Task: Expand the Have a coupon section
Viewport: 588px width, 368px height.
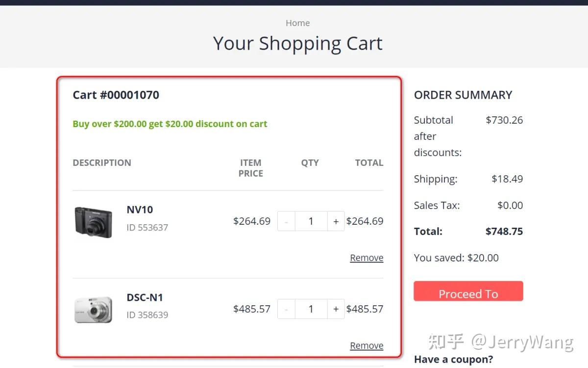Action: [x=453, y=359]
